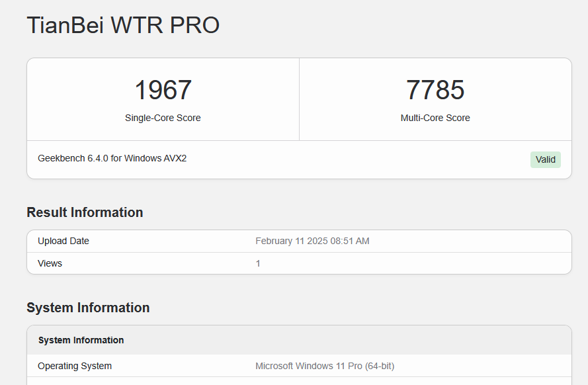This screenshot has width=588, height=385.
Task: Click the Operating System row label
Action: tap(75, 366)
